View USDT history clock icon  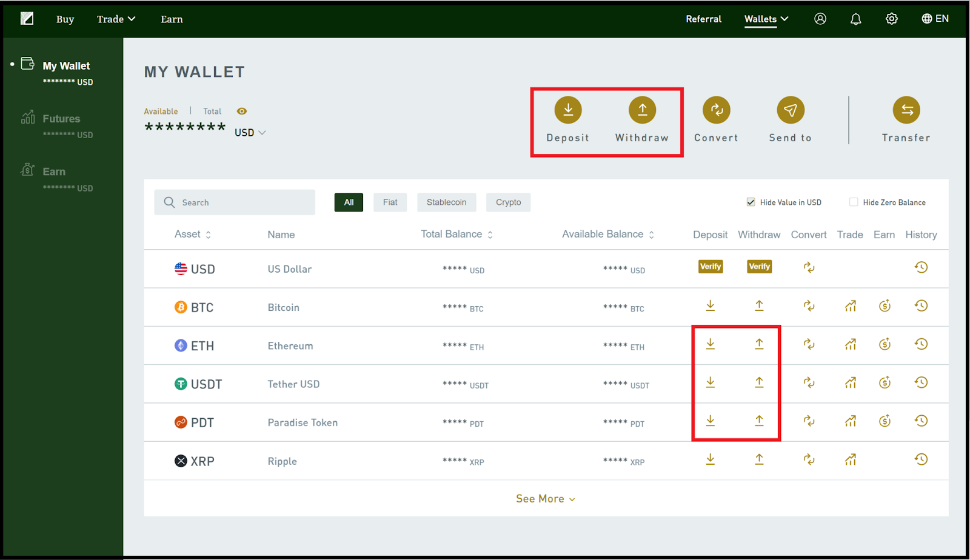point(921,382)
